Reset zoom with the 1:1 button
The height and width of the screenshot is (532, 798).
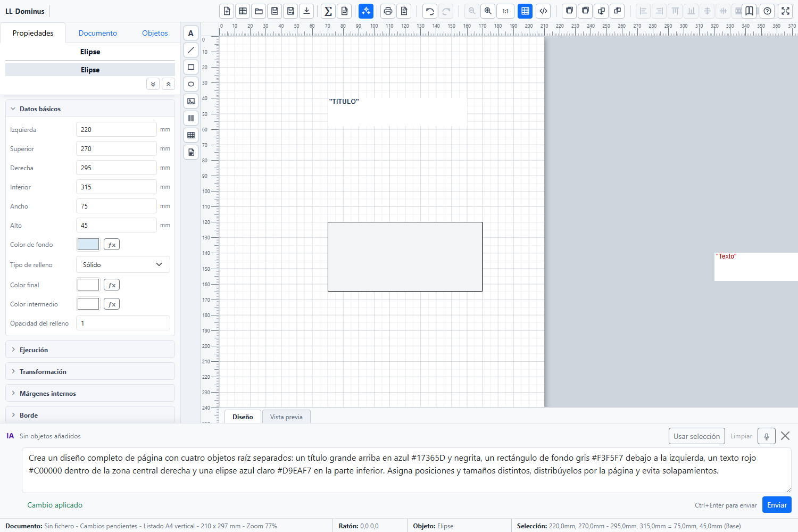click(505, 11)
